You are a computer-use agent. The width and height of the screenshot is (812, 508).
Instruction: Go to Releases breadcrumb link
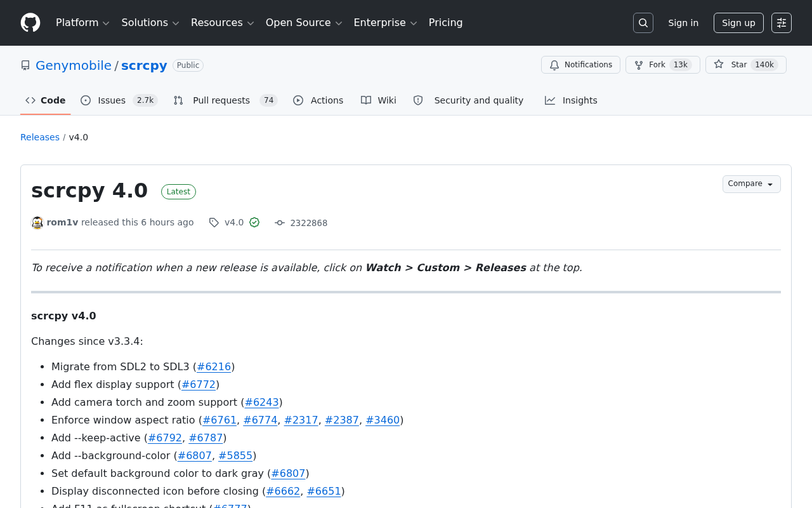(x=40, y=137)
